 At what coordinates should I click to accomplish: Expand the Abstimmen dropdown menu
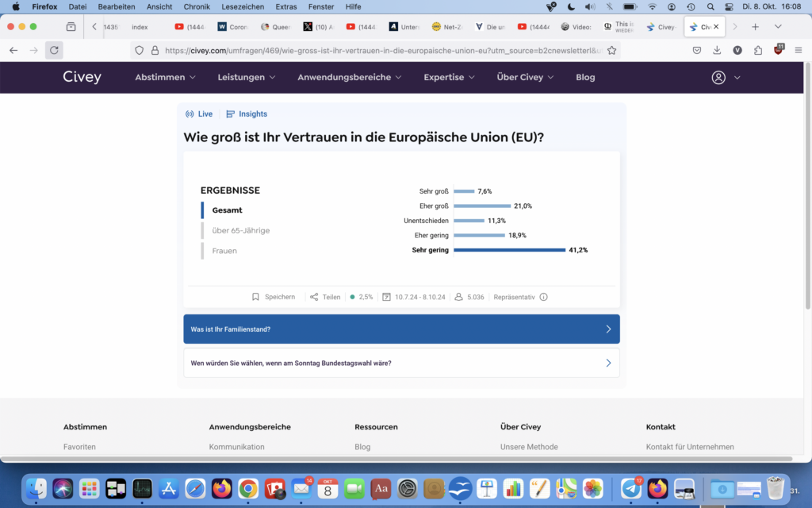(165, 78)
